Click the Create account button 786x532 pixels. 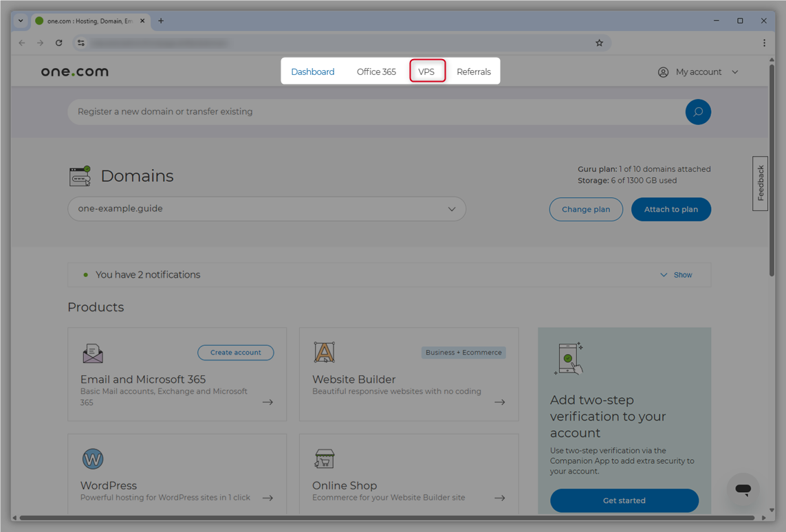[236, 352]
